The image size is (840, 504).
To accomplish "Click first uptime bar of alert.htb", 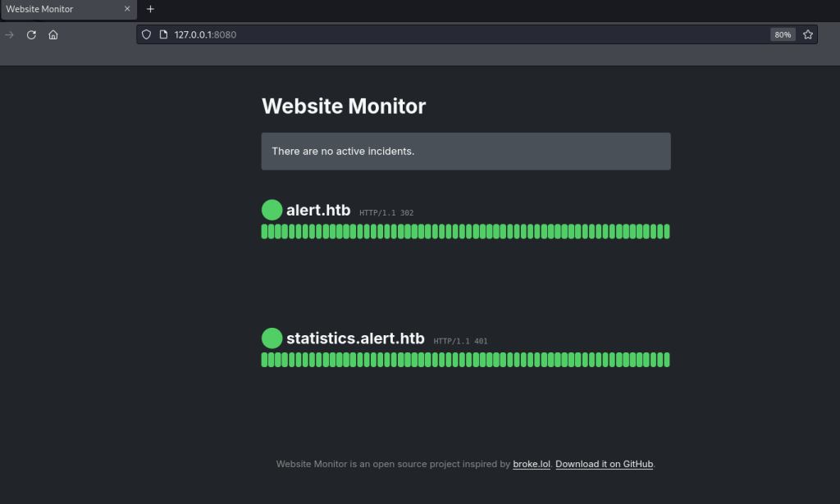I will (x=265, y=232).
